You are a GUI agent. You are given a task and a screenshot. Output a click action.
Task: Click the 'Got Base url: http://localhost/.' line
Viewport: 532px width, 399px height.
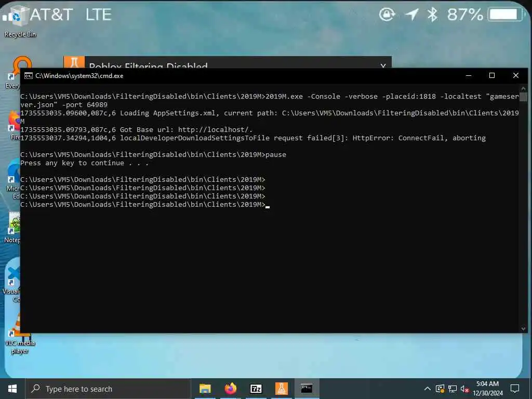137,129
